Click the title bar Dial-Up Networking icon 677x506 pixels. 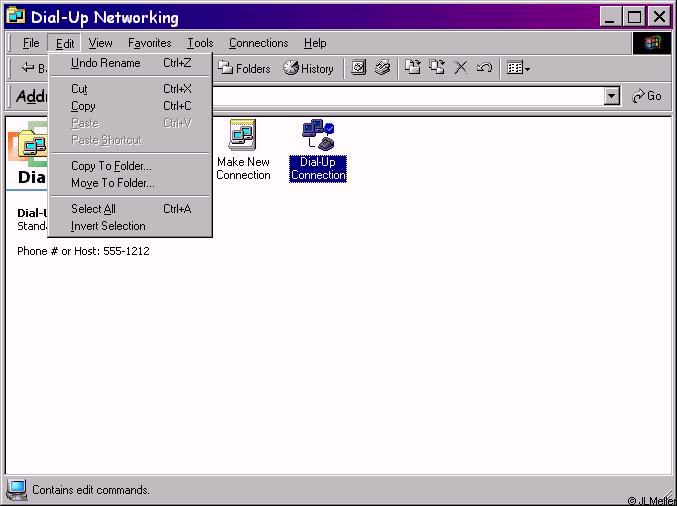click(x=16, y=16)
